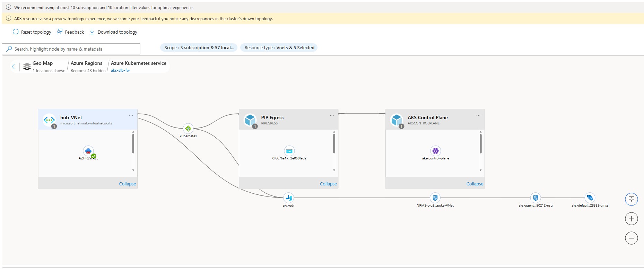Select the aks-udr route table node
The width and height of the screenshot is (644, 271).
(289, 198)
